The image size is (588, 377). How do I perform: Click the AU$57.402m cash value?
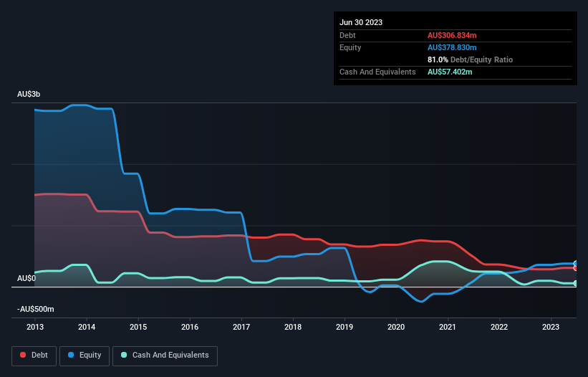tap(450, 72)
